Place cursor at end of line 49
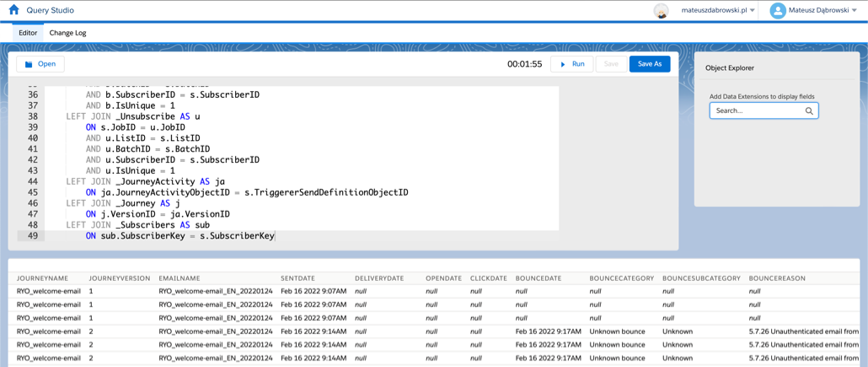 276,236
